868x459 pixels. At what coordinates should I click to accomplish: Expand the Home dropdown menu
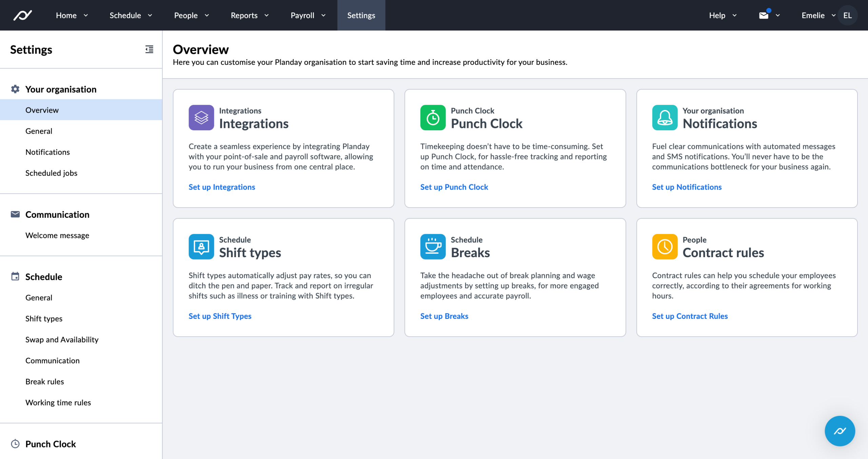72,15
